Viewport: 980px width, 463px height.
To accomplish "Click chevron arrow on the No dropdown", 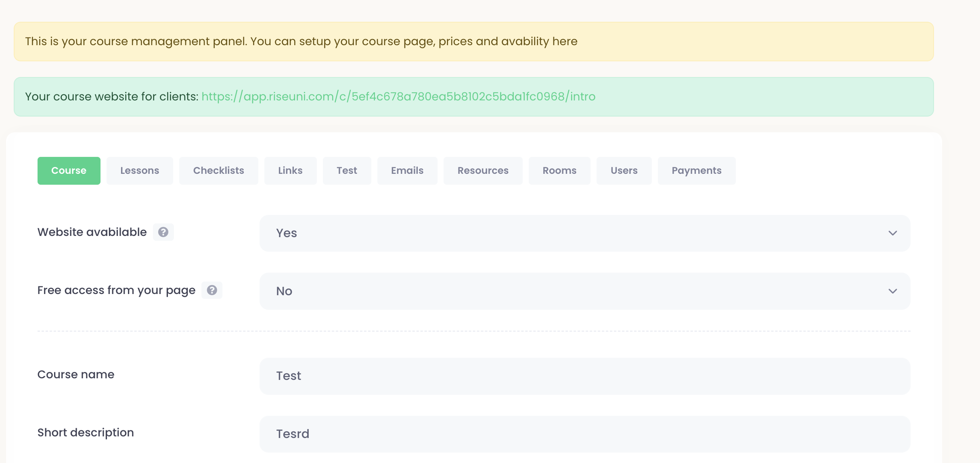I will click(x=892, y=291).
